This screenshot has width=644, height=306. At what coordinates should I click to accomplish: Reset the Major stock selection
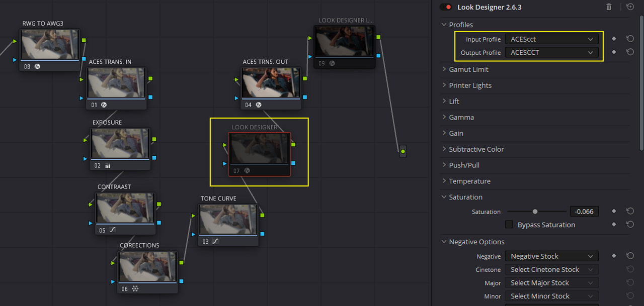(x=630, y=282)
